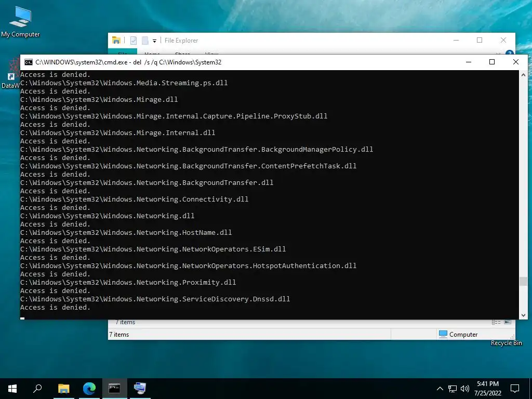Switch File Explorer to details view icon
Image resolution: width=532 pixels, height=399 pixels.
496,322
